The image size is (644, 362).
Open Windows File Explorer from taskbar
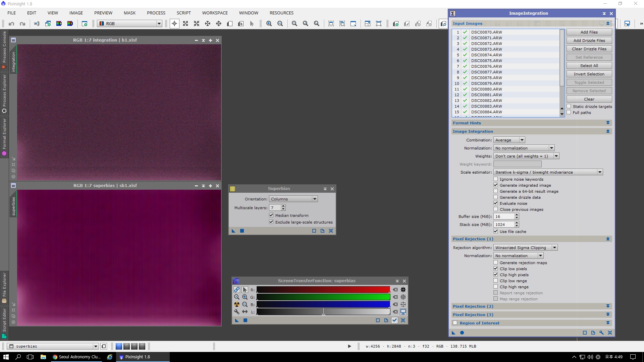43,357
